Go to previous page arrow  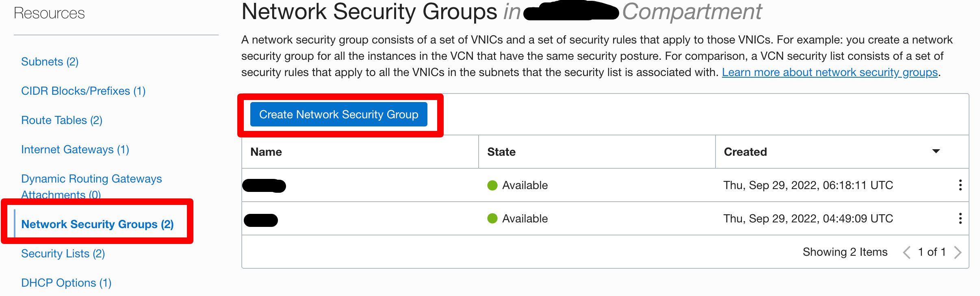click(x=906, y=252)
